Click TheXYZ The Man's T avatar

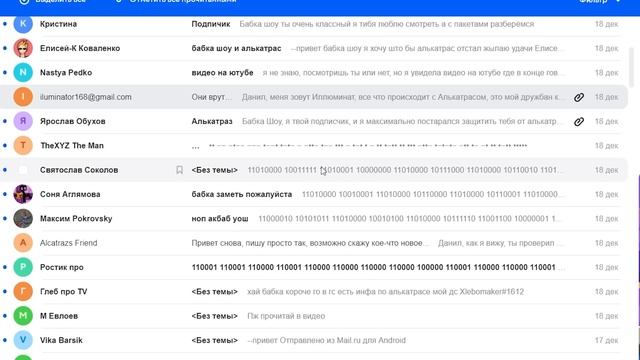pos(23,145)
